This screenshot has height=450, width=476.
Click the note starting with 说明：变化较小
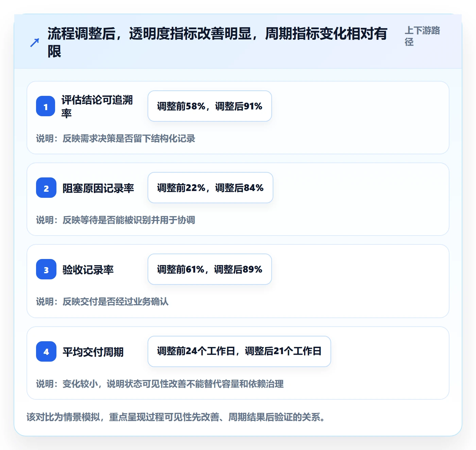click(x=160, y=384)
